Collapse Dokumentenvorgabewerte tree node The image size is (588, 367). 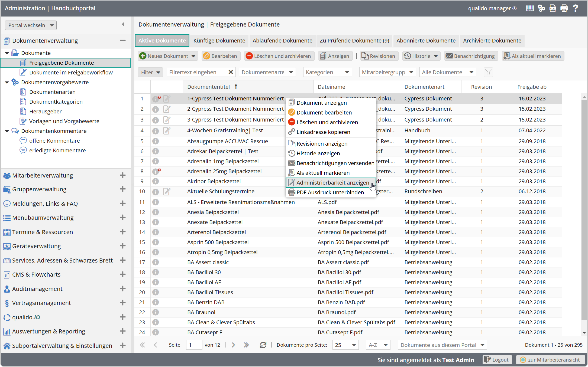coord(7,82)
